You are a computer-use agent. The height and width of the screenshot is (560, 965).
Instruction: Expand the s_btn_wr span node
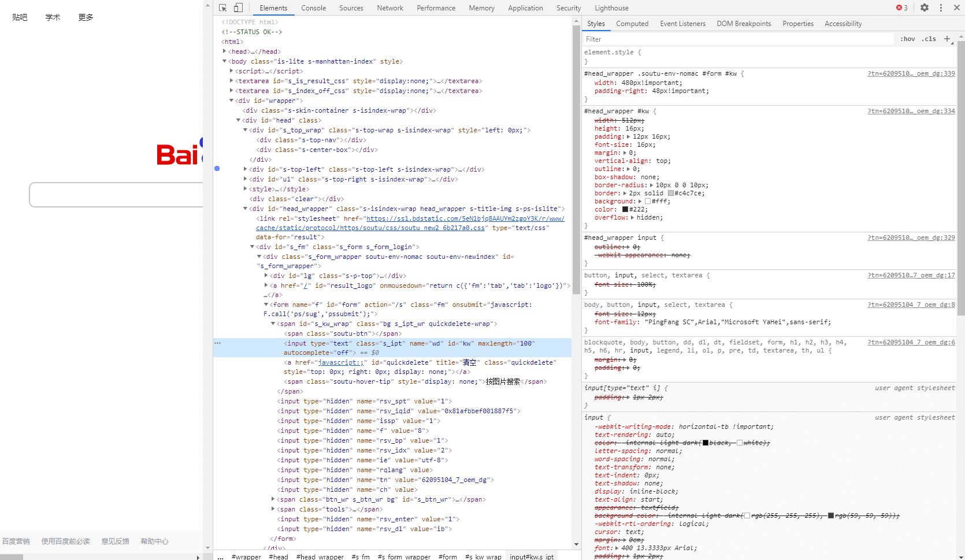273,499
